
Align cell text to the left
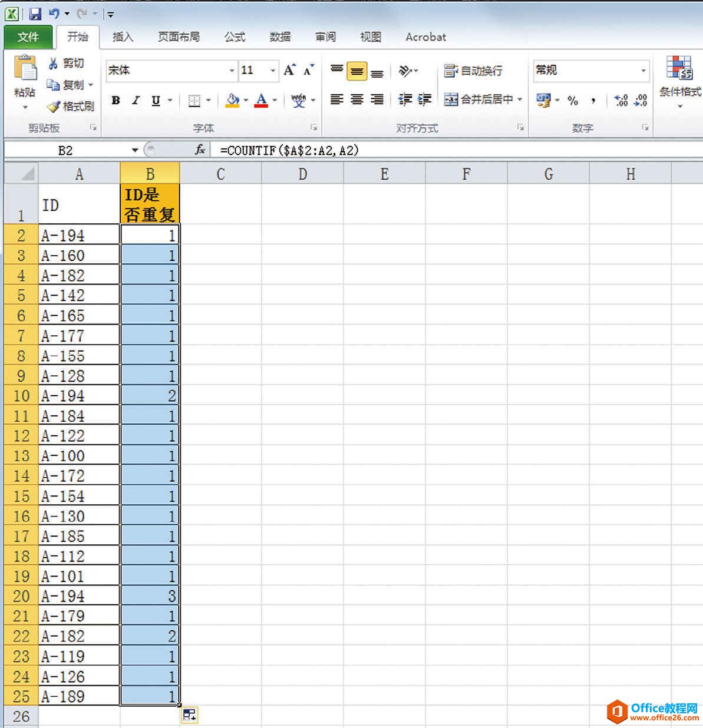[x=336, y=100]
